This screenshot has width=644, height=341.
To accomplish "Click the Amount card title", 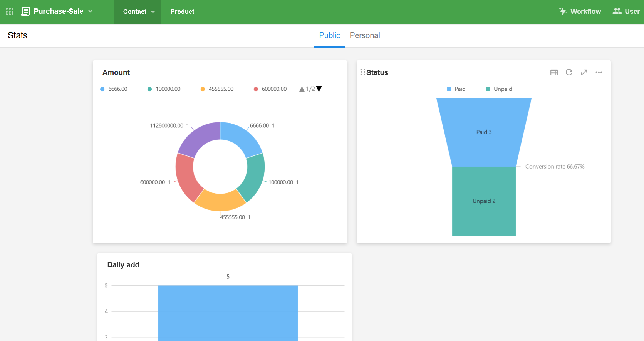I will 116,72.
